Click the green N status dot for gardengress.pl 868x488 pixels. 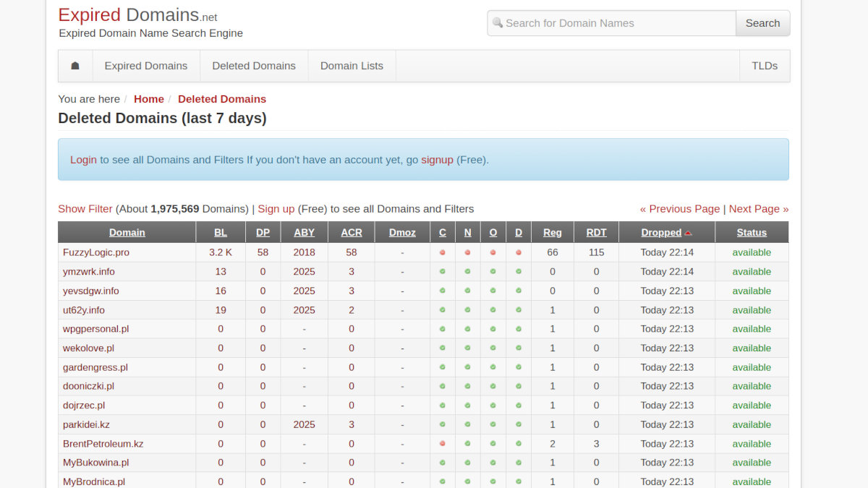[468, 367]
